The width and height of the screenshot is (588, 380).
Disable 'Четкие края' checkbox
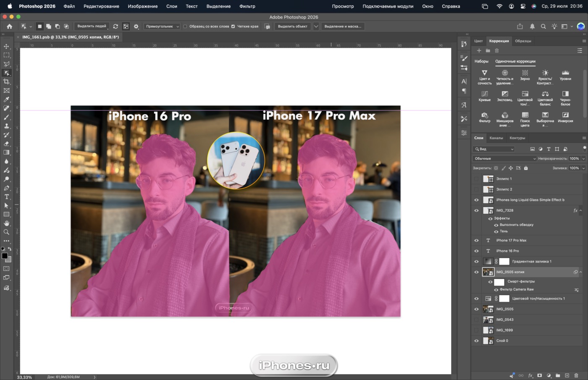tap(233, 26)
